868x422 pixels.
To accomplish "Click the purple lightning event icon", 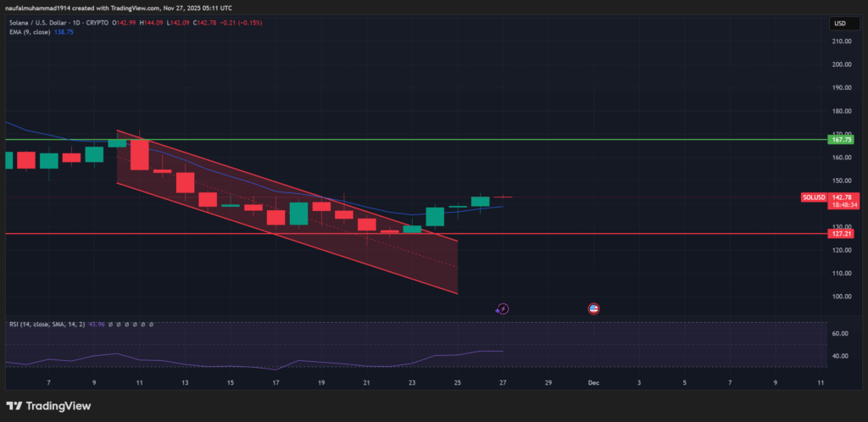I will point(502,309).
